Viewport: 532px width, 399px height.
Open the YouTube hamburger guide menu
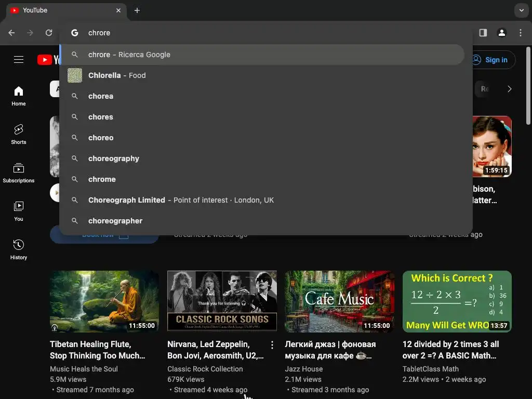click(x=19, y=60)
